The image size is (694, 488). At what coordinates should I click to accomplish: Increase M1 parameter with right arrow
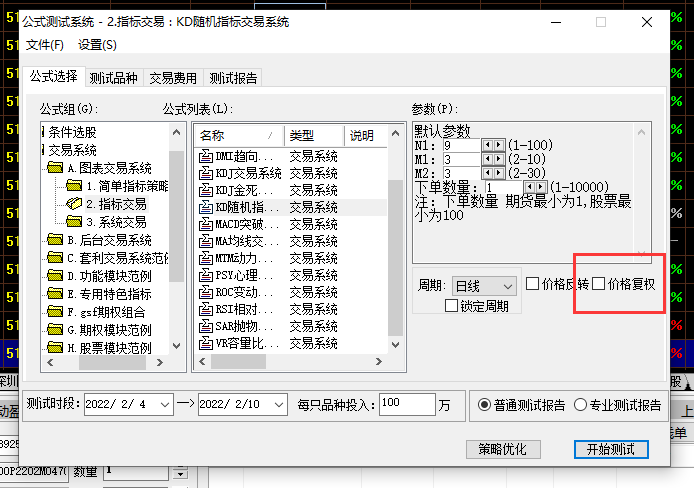(499, 159)
